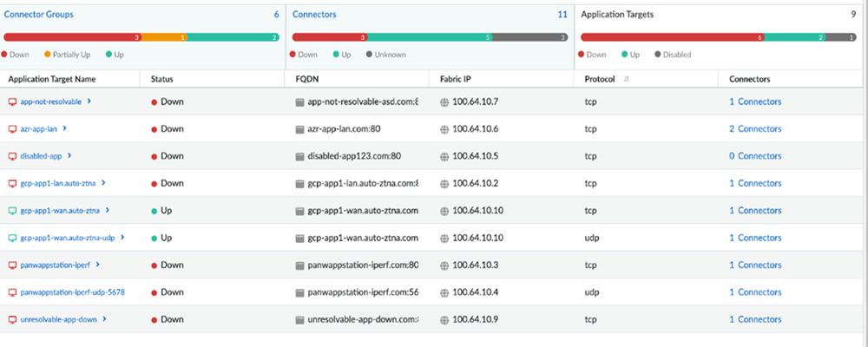The width and height of the screenshot is (868, 347).
Task: Click the globe icon beside 100.64.10.7
Action: click(x=444, y=101)
